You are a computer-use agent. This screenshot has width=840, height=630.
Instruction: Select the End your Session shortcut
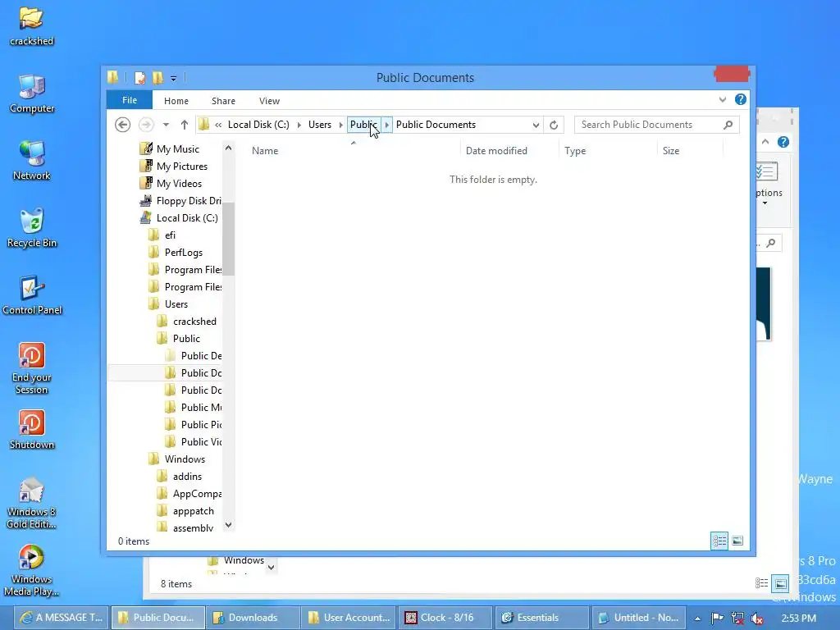tap(32, 368)
